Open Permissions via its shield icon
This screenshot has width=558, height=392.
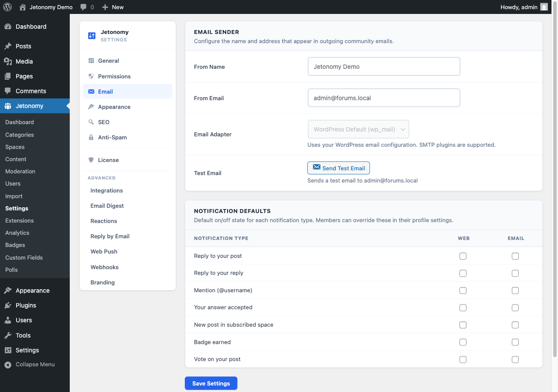[92, 76]
